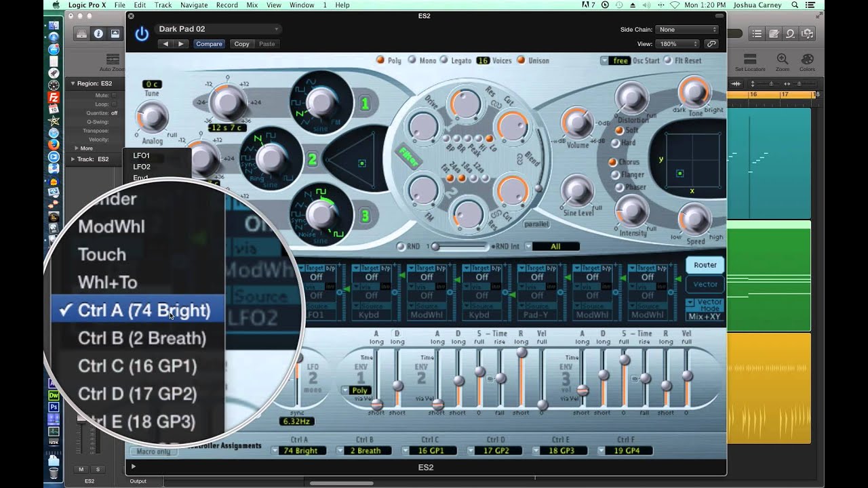Tick the region Mute checkbox
The height and width of the screenshot is (488, 868).
[x=114, y=96]
